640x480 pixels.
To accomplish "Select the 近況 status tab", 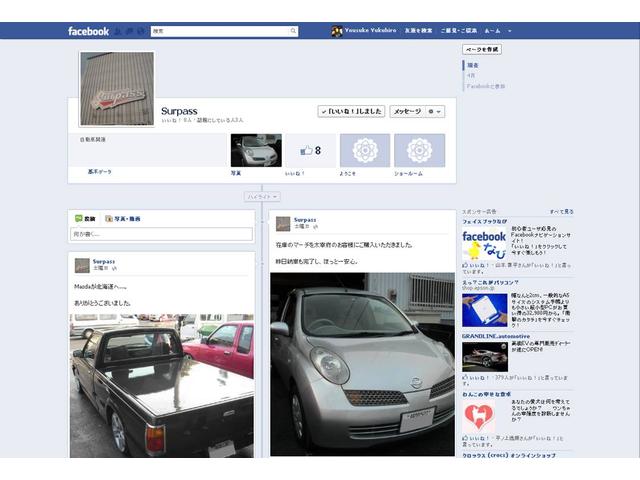I will [85, 218].
